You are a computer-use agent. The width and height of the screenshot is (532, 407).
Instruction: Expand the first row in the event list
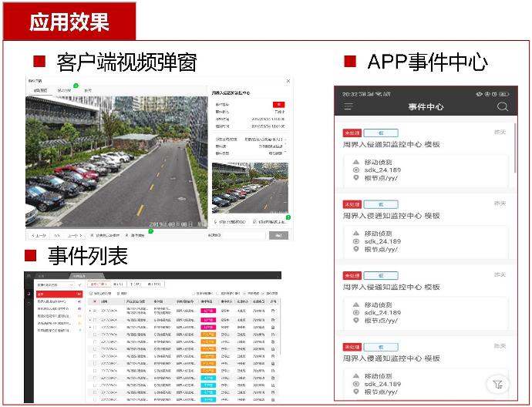pyautogui.click(x=89, y=310)
